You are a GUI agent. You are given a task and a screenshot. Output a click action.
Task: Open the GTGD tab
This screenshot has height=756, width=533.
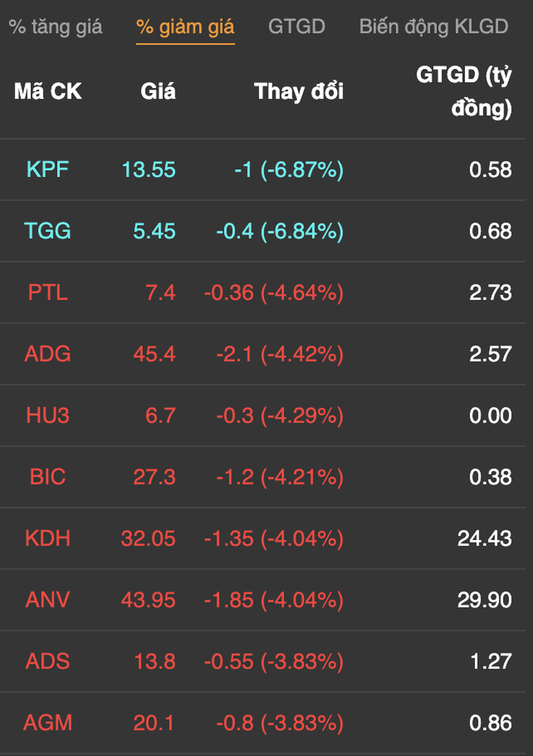[x=296, y=27]
